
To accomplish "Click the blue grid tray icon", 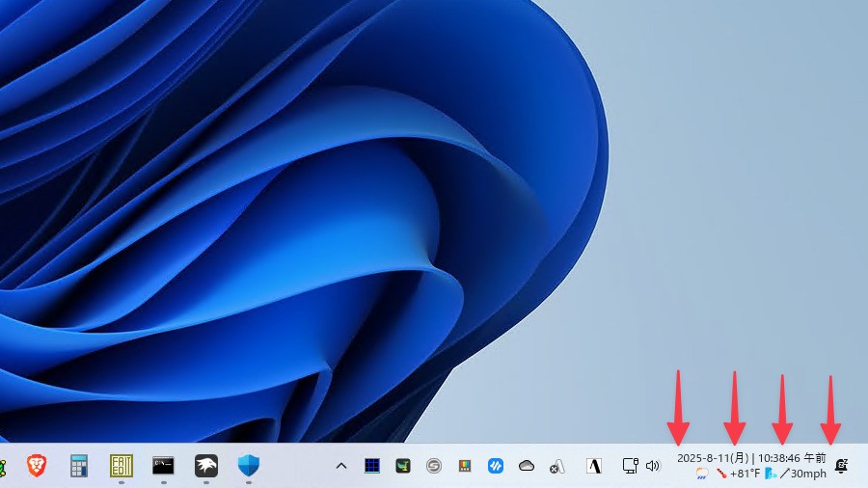I will point(372,466).
